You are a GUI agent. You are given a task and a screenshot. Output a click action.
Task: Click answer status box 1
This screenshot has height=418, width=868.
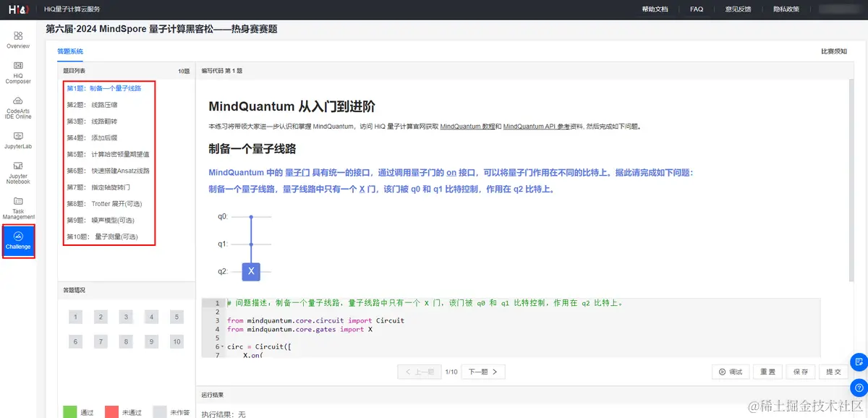[76, 317]
